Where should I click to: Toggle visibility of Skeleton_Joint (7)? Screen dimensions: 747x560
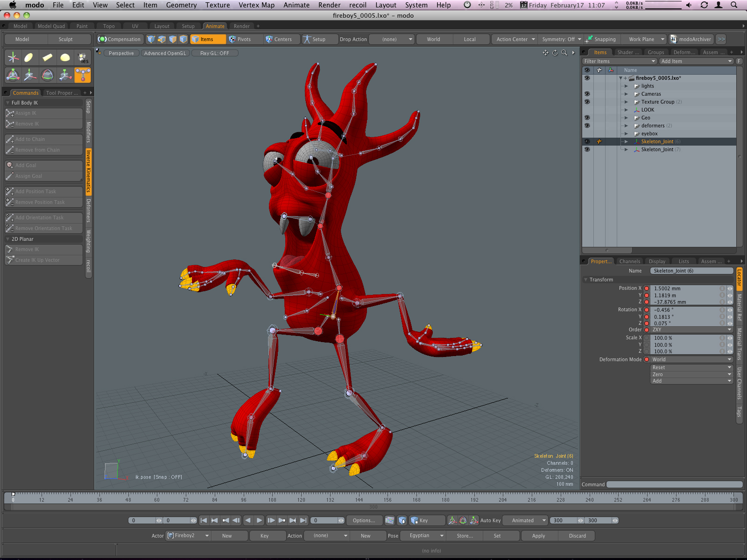587,149
